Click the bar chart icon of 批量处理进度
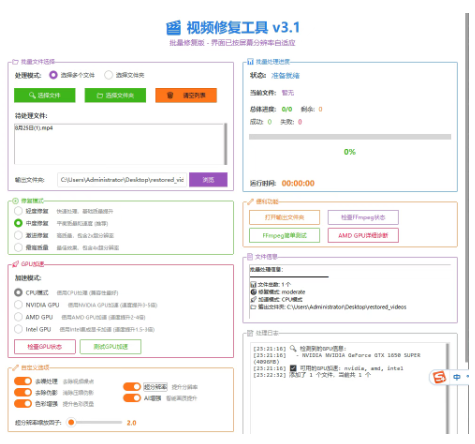 [250, 62]
